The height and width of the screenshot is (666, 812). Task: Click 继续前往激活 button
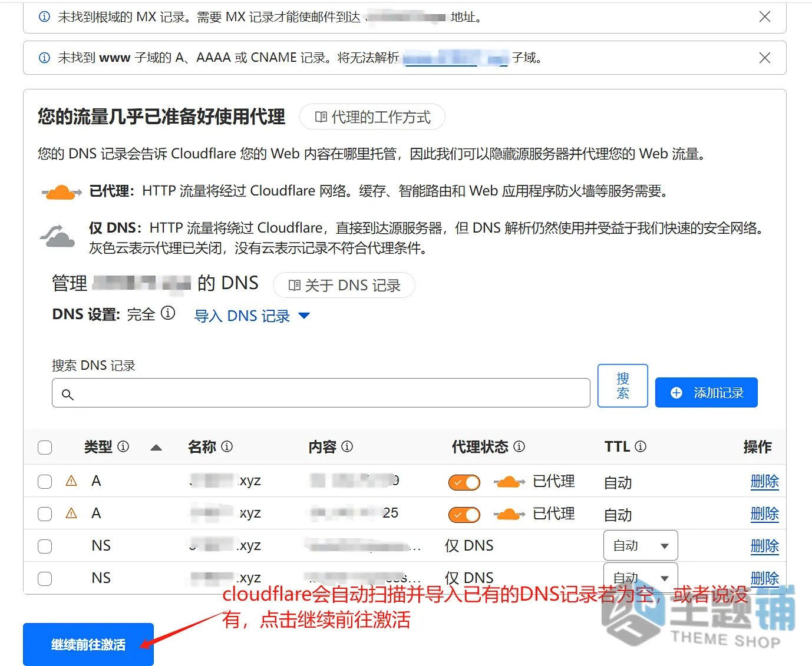tap(88, 645)
